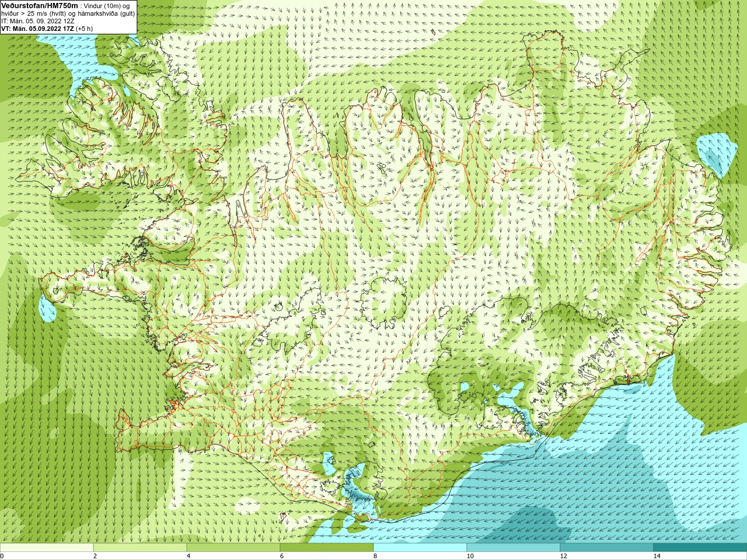The width and height of the screenshot is (747, 560).
Task: Click the '8' label on the wind scale
Action: pyautogui.click(x=375, y=556)
